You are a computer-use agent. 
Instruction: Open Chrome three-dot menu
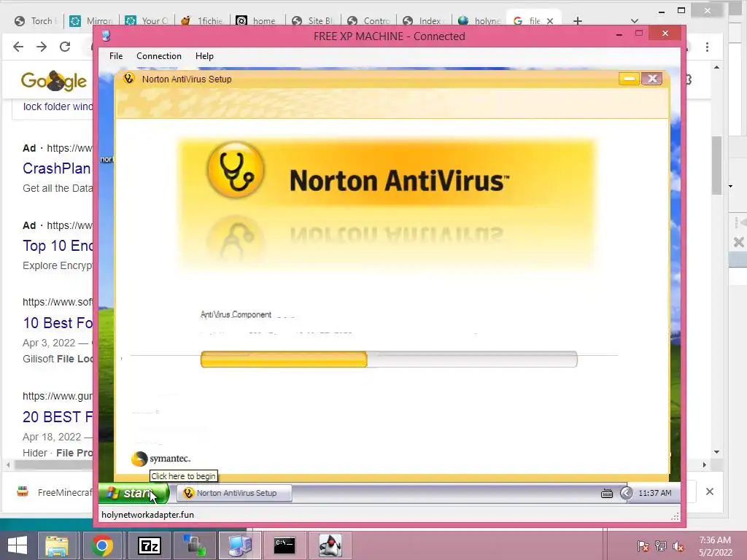pyautogui.click(x=707, y=47)
